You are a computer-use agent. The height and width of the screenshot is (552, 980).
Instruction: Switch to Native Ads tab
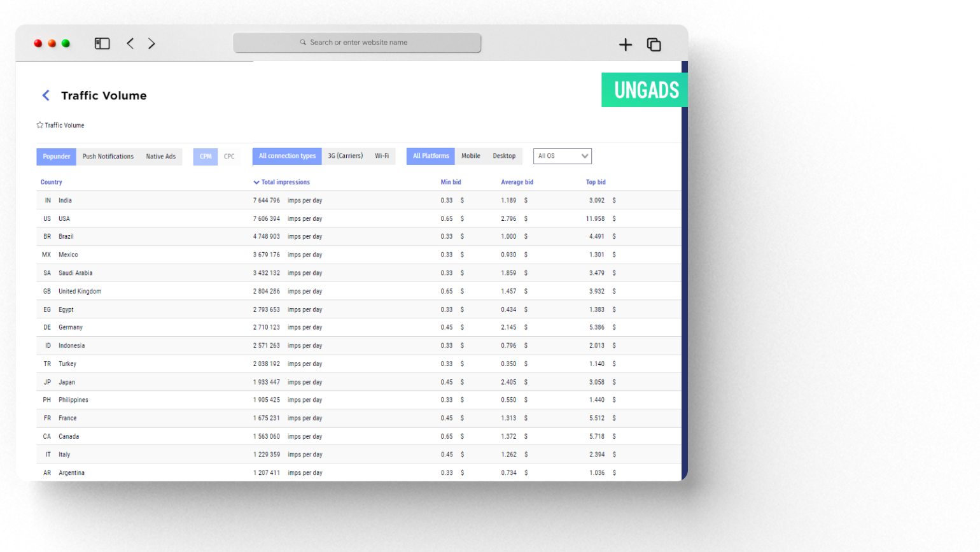pyautogui.click(x=160, y=157)
